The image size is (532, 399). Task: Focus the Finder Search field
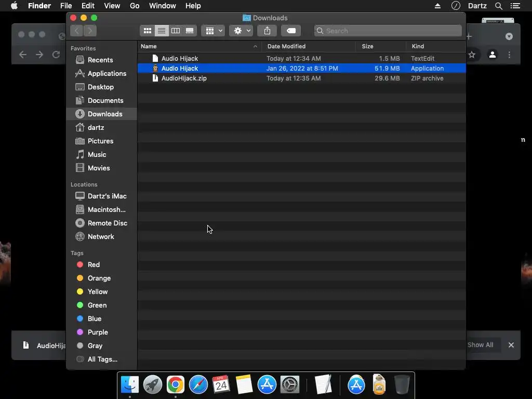coord(388,31)
